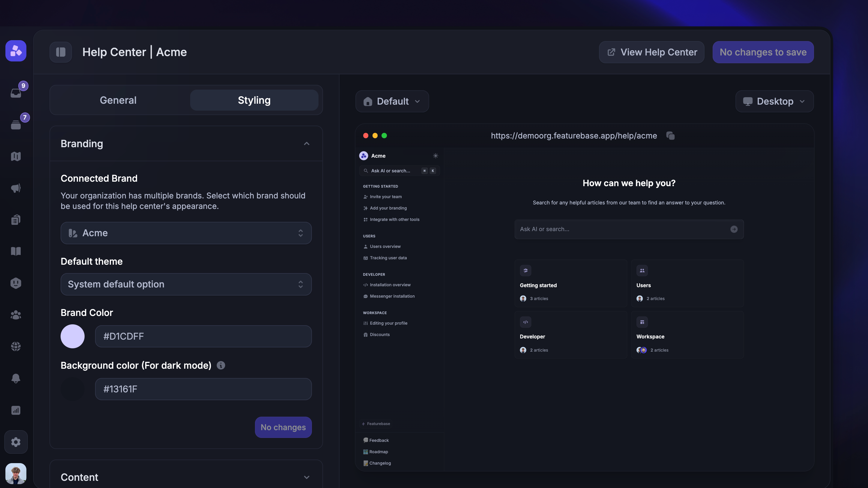Open the System default option theme dropdown

click(x=186, y=284)
